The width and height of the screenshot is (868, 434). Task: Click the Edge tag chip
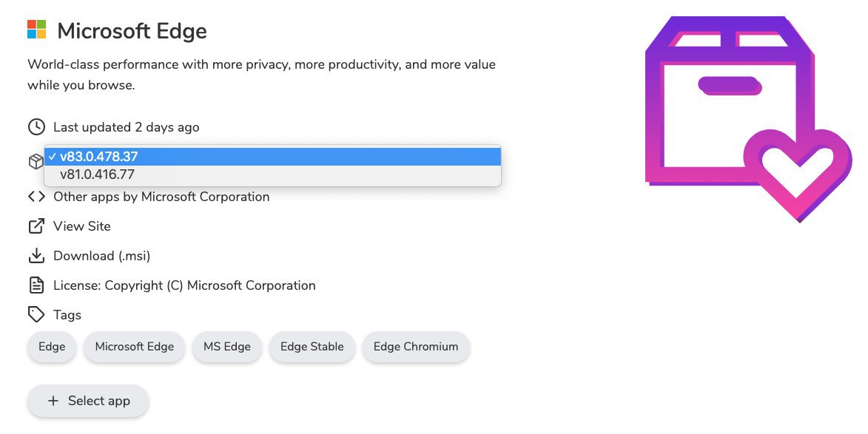(x=52, y=347)
